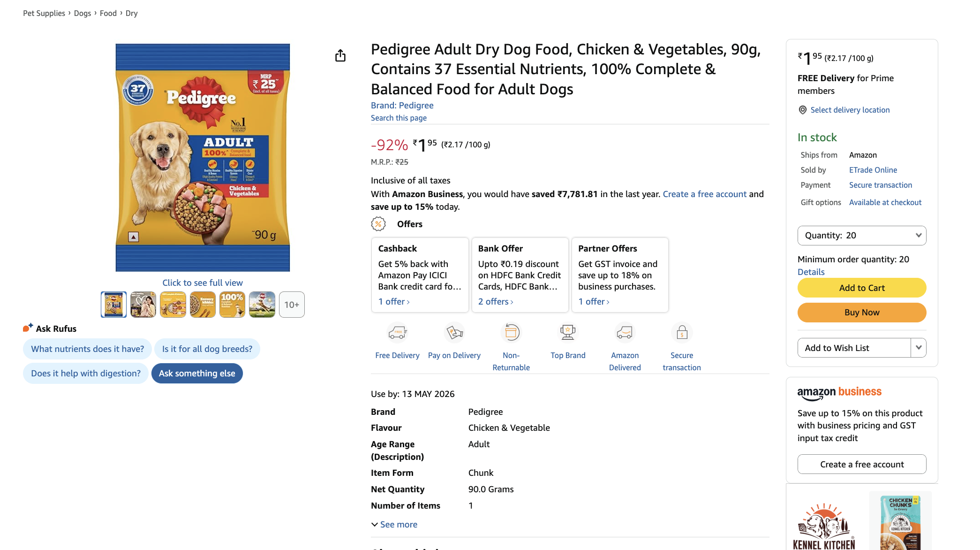Click the Add to Cart button
The width and height of the screenshot is (980, 550).
[862, 288]
